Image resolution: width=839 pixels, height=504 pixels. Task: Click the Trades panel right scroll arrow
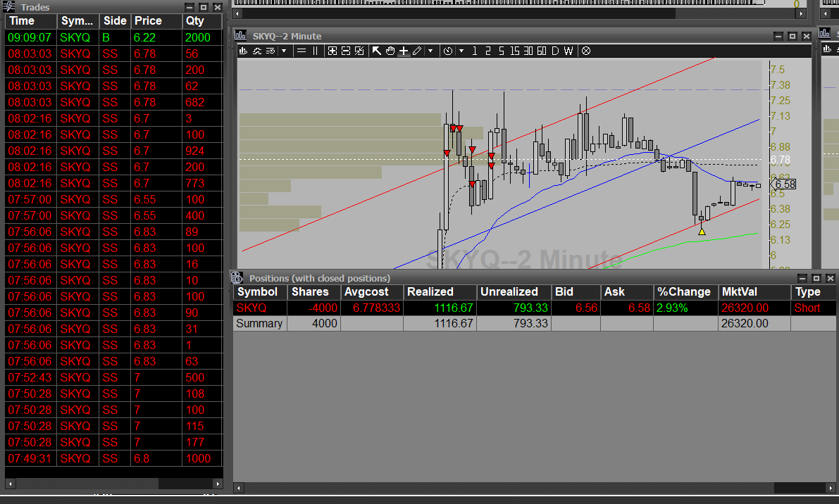pyautogui.click(x=217, y=484)
